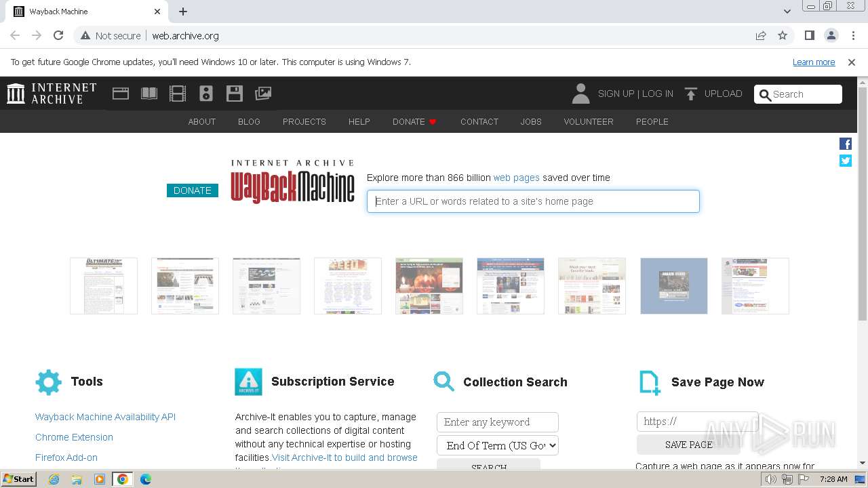Open a new Chrome tab
Image resolution: width=868 pixels, height=488 pixels.
[183, 12]
